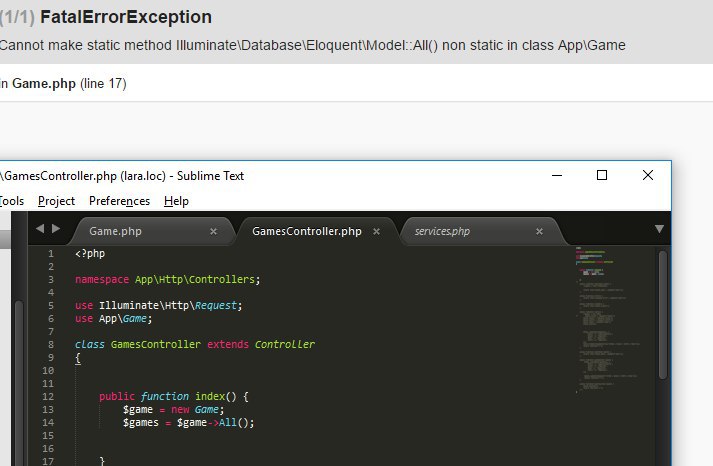
Task: Click 'Controller' parent class on line 8
Action: click(x=285, y=345)
